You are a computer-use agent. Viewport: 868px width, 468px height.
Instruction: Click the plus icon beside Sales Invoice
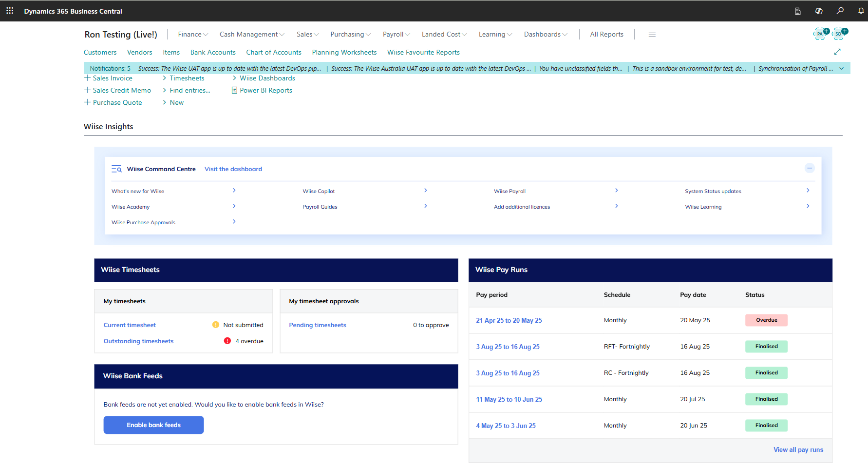tap(87, 78)
